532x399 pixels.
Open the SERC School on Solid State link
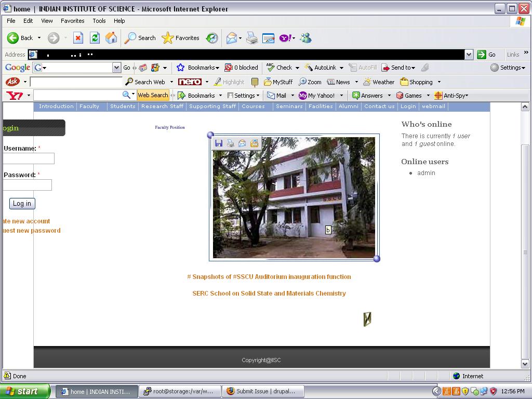269,294
